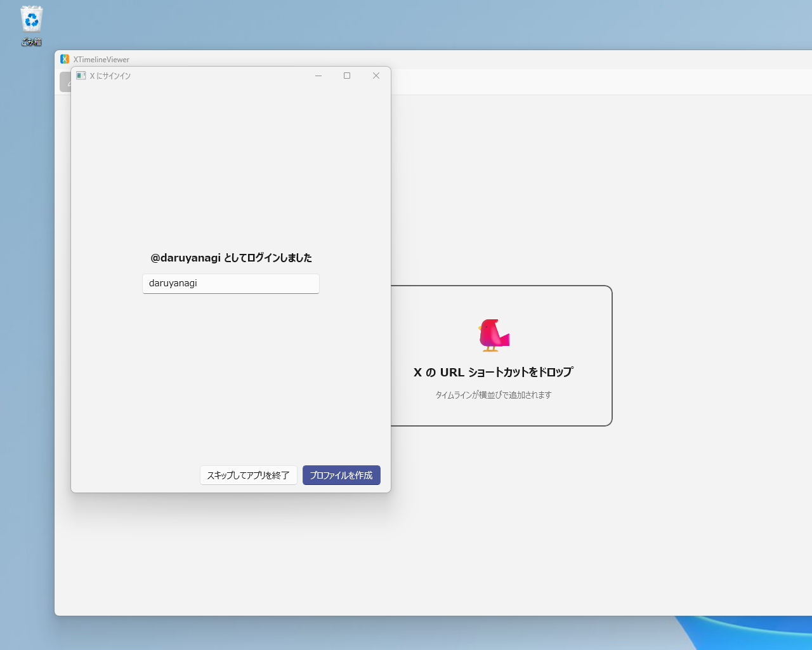Click the '@daruyanagi としてログインしました' message
The image size is (812, 650).
(x=231, y=258)
